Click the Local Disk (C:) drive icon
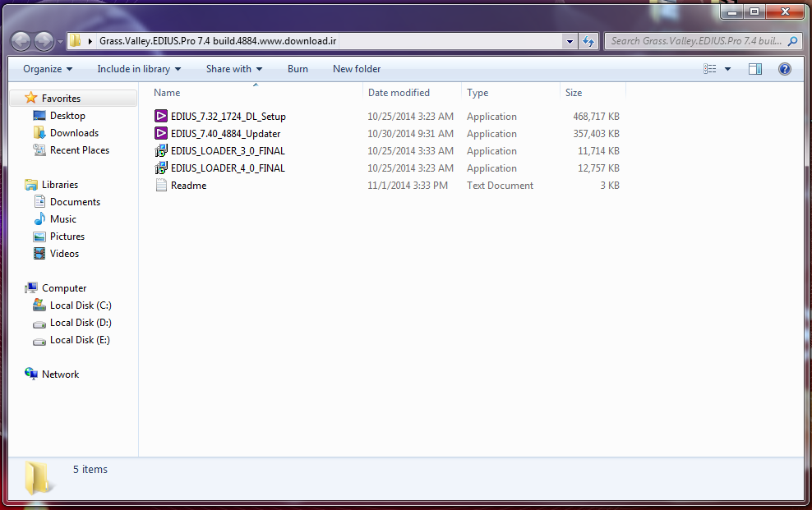812x510 pixels. [x=39, y=306]
